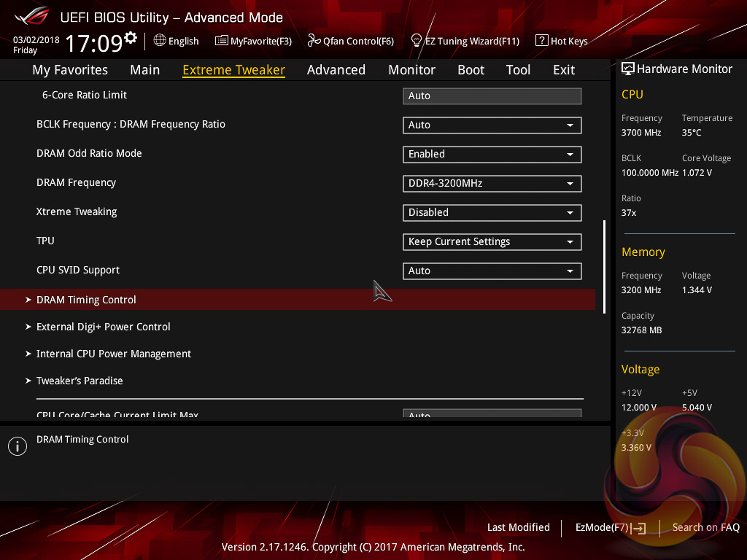Switch to the Boot tab

pyautogui.click(x=471, y=70)
